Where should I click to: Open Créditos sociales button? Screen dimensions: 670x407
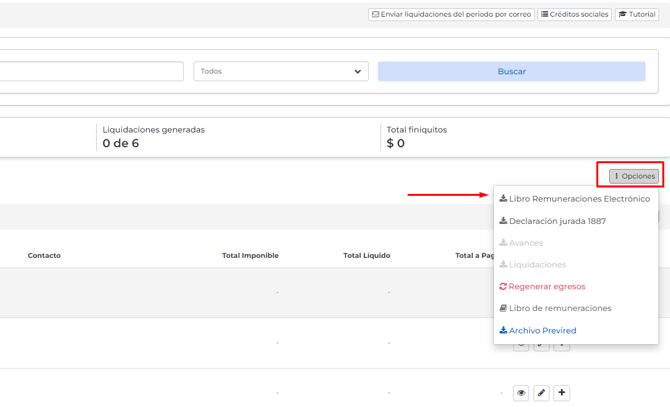[575, 15]
